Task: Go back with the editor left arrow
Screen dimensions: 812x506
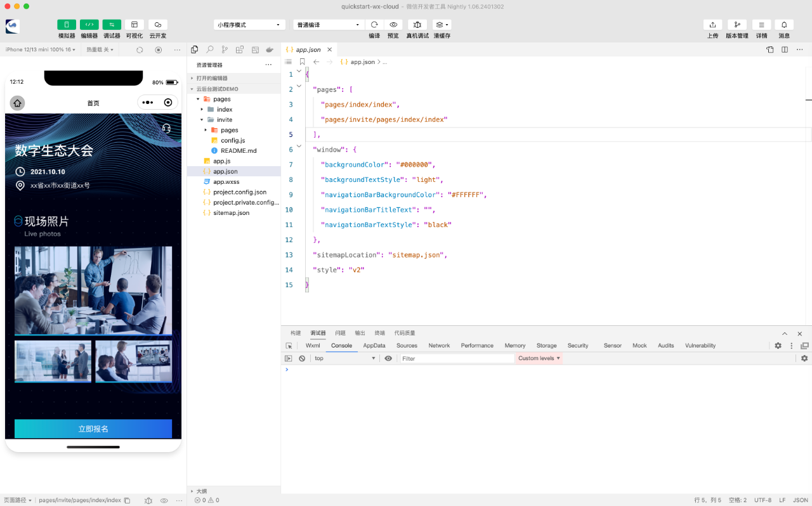Action: (x=316, y=62)
